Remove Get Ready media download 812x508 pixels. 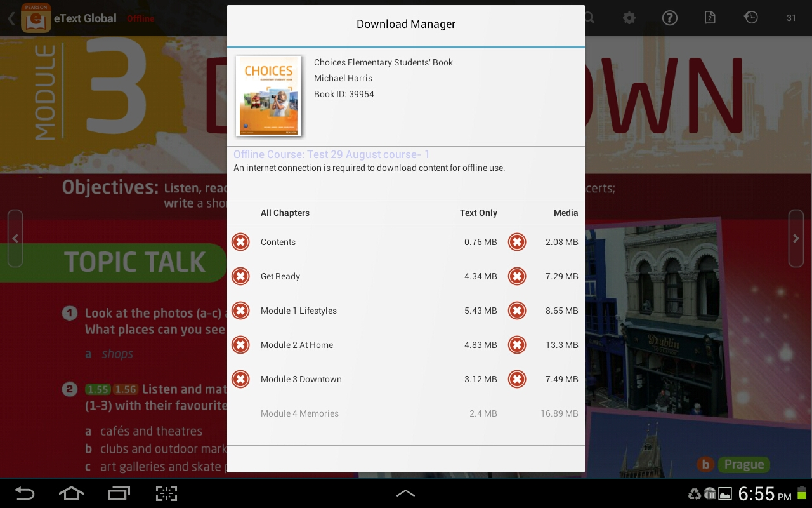pyautogui.click(x=517, y=276)
